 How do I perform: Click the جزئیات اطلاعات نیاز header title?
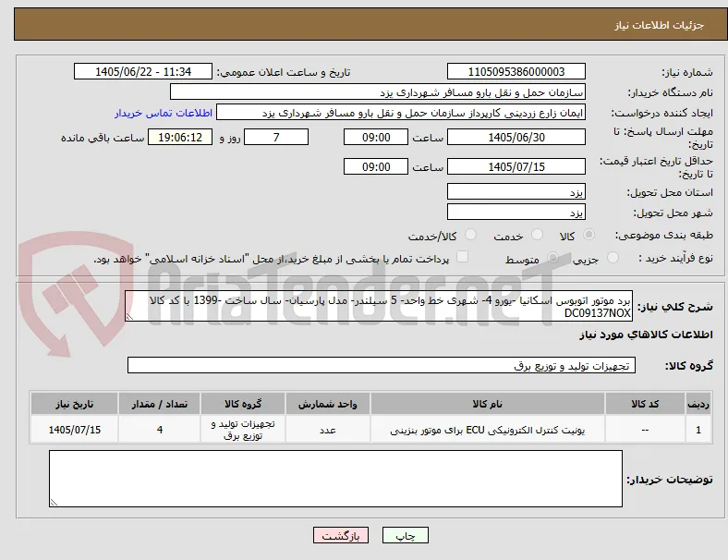[x=659, y=25]
